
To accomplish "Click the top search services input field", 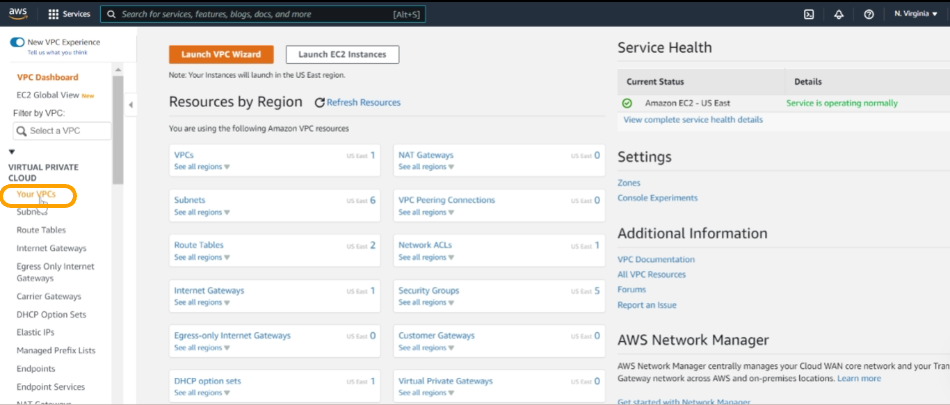I will (263, 14).
